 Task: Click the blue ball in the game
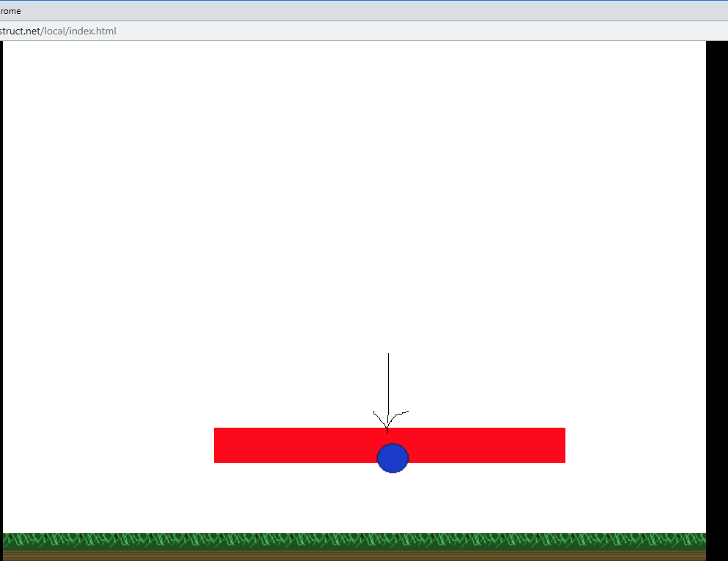393,458
